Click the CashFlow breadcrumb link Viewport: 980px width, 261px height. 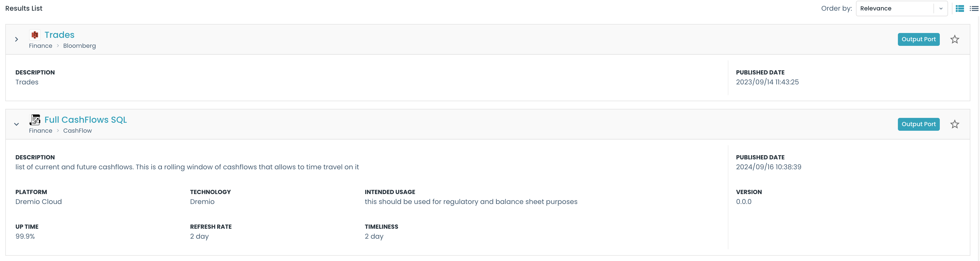tap(78, 130)
